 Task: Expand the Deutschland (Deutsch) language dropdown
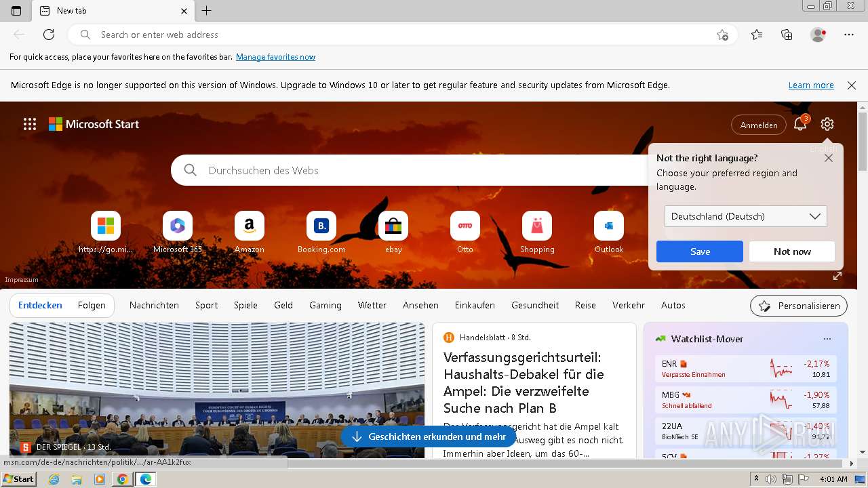[x=746, y=216]
